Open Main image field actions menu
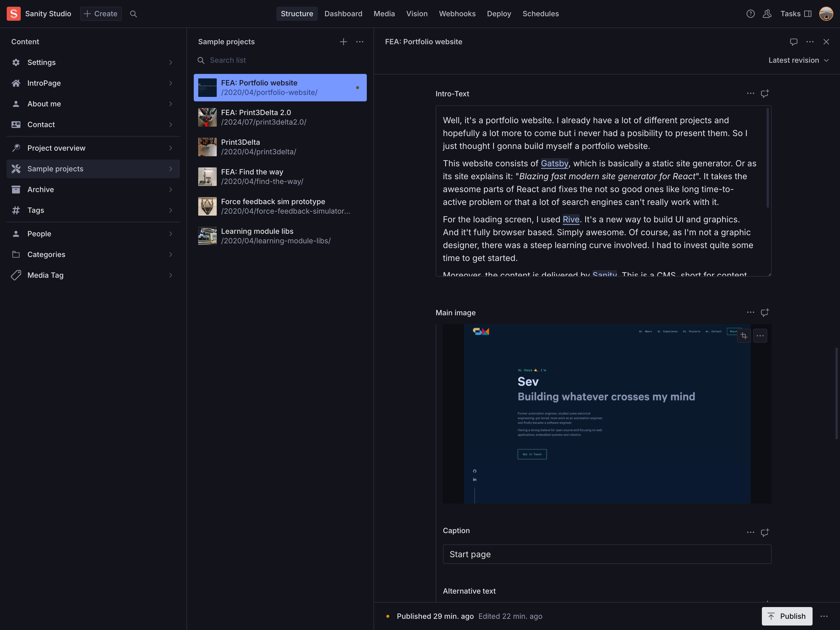840x630 pixels. click(750, 312)
